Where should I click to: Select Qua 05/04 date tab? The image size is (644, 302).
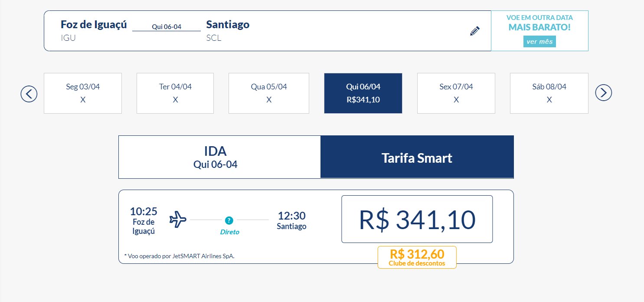[x=269, y=93]
